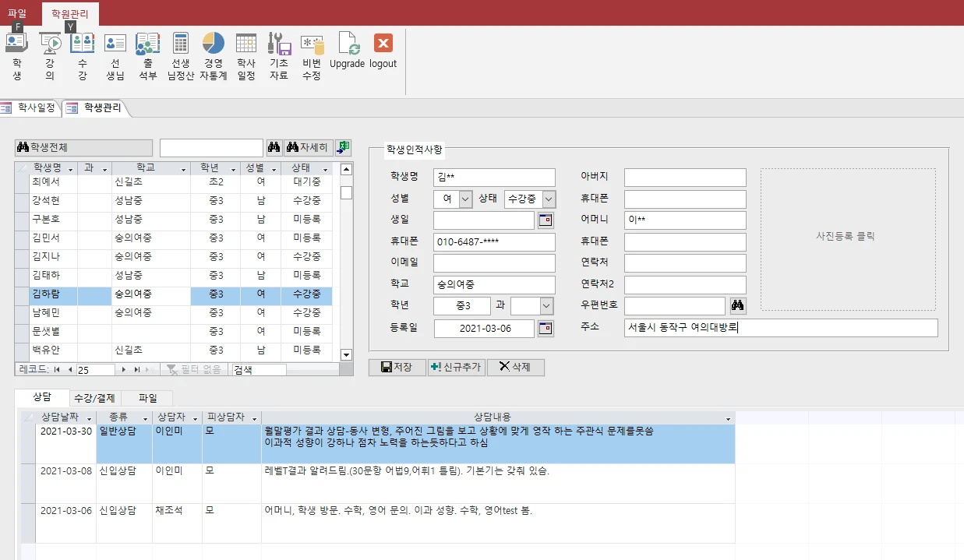The height and width of the screenshot is (560, 964).
Task: Open the 성별 gender dropdown
Action: [465, 199]
